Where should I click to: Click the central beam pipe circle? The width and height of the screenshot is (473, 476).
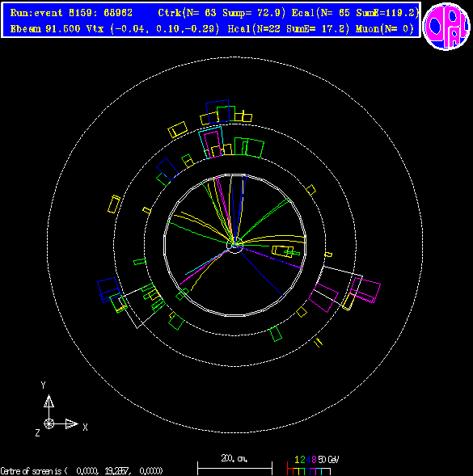tap(234, 248)
